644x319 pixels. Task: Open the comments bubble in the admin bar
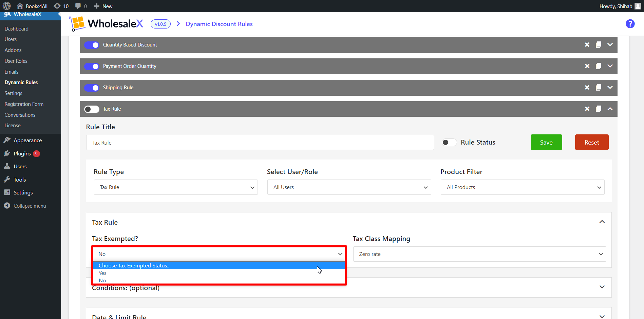[81, 6]
